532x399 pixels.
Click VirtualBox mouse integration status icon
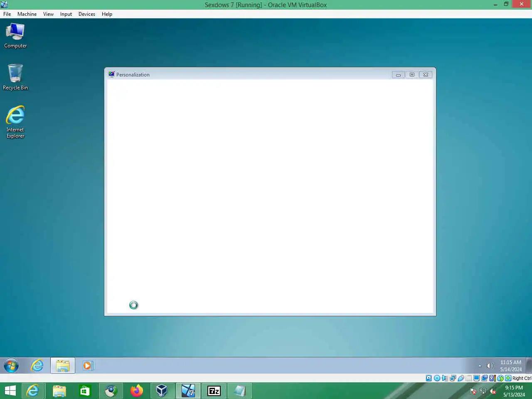tap(500, 378)
